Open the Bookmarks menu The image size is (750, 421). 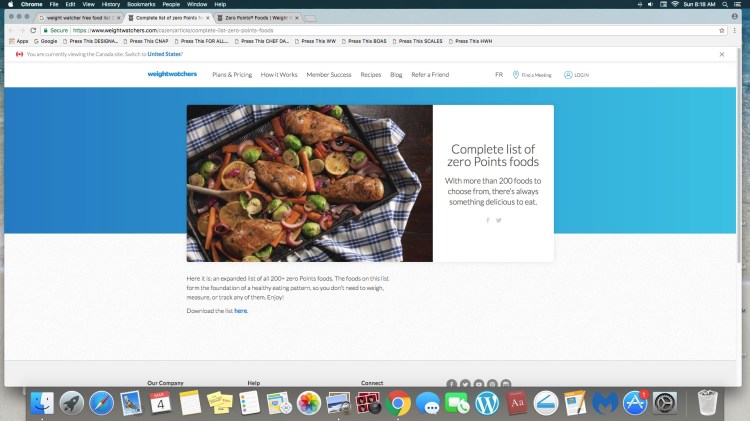(x=141, y=4)
